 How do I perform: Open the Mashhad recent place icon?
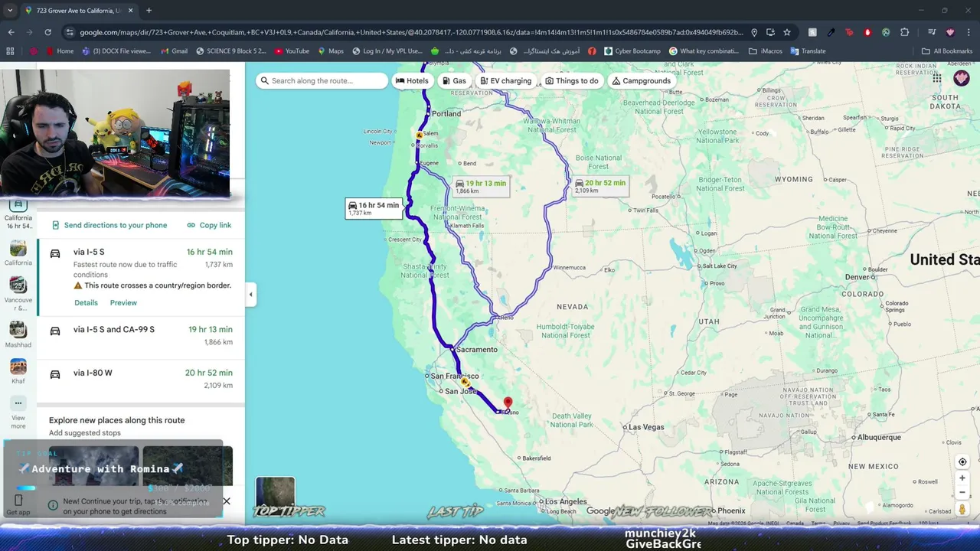18,330
